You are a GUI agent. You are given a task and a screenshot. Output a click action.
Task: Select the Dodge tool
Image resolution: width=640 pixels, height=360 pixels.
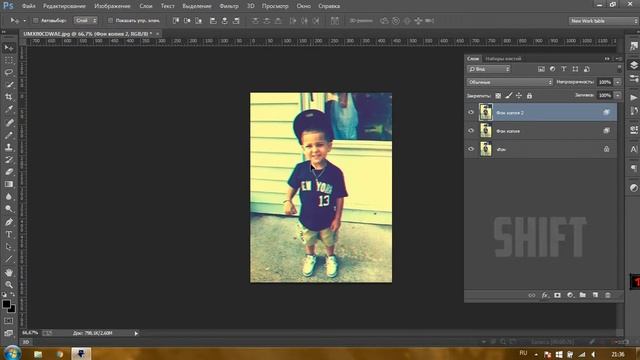click(9, 209)
